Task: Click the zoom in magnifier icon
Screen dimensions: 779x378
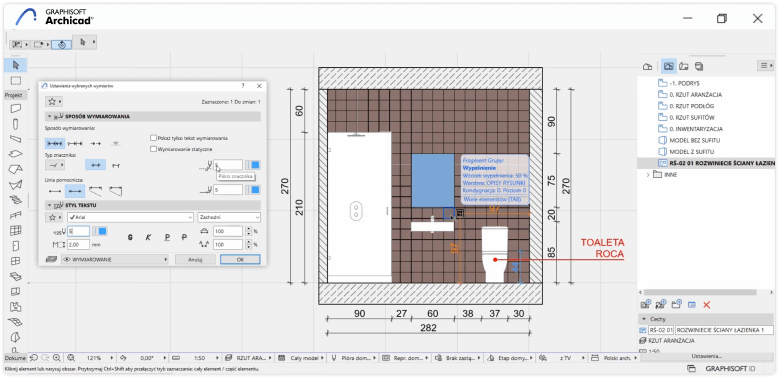Action: [x=57, y=358]
